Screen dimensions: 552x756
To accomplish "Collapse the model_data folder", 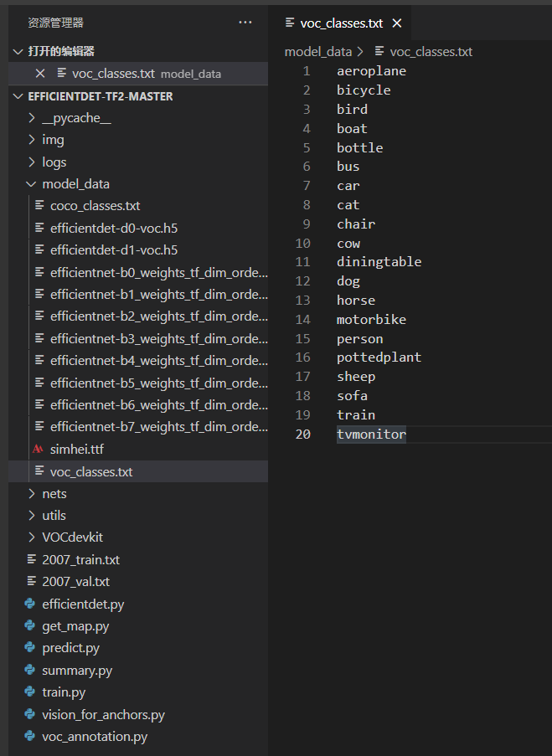I will tap(77, 183).
